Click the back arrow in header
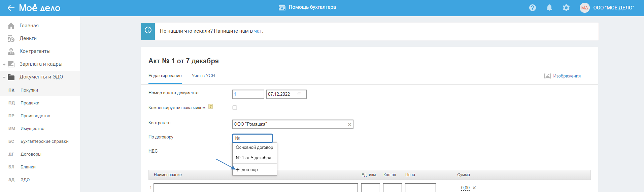This screenshot has height=192, width=644. point(11,8)
